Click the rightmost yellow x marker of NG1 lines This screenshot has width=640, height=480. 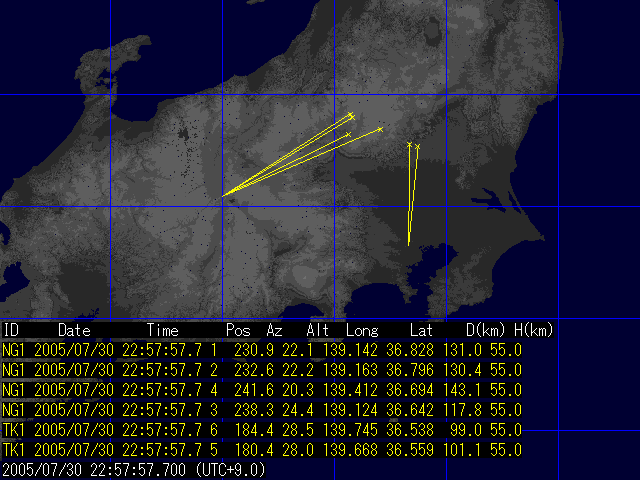tap(381, 129)
